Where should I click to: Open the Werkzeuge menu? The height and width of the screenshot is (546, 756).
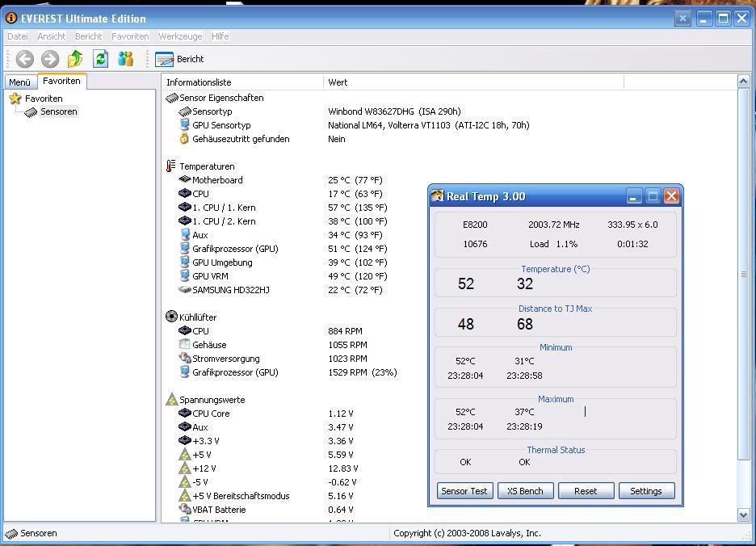180,36
